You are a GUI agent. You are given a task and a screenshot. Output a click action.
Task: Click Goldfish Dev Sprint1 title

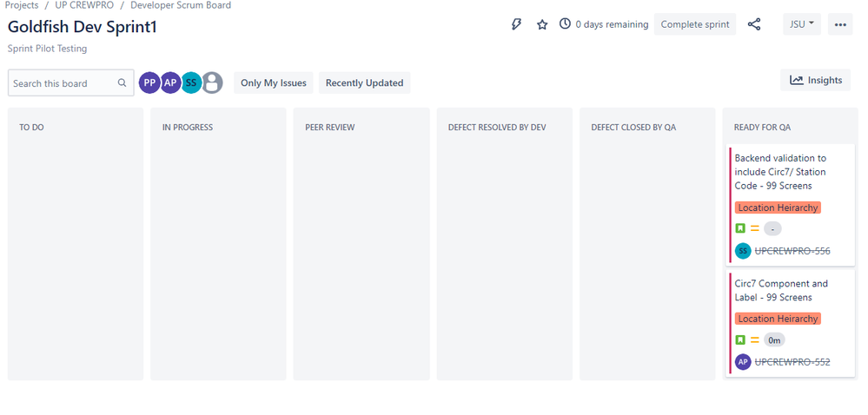coord(83,27)
